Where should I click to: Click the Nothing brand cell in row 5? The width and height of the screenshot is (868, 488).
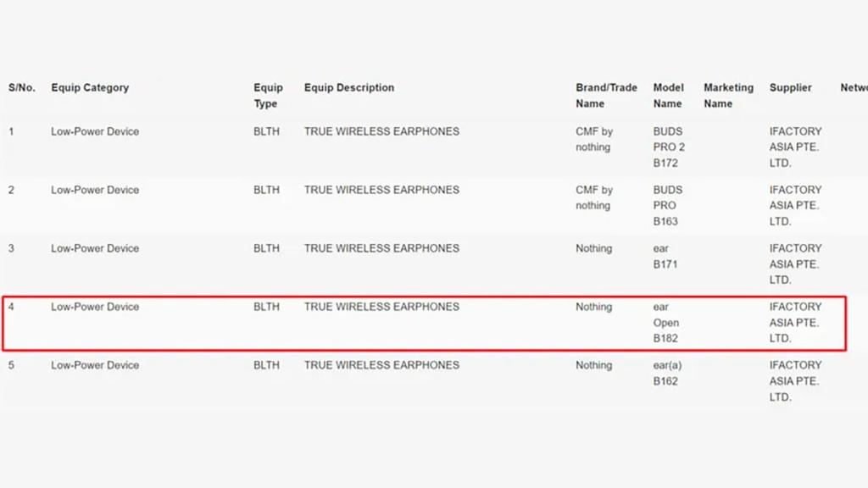tap(593, 365)
